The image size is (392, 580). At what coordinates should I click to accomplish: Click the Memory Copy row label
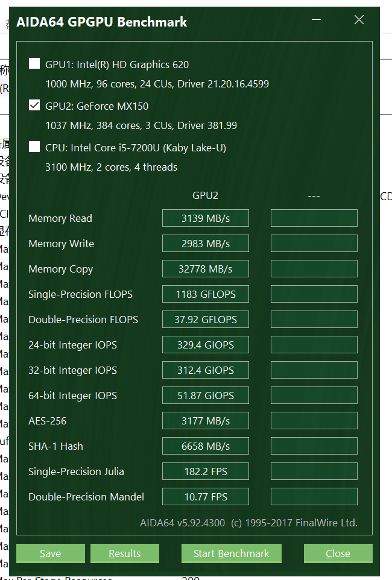coord(61,269)
